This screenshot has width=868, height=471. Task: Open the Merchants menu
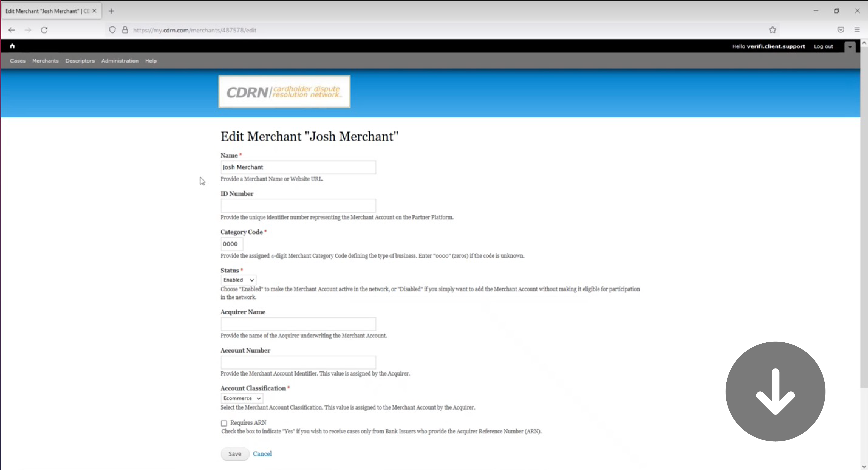(45, 61)
